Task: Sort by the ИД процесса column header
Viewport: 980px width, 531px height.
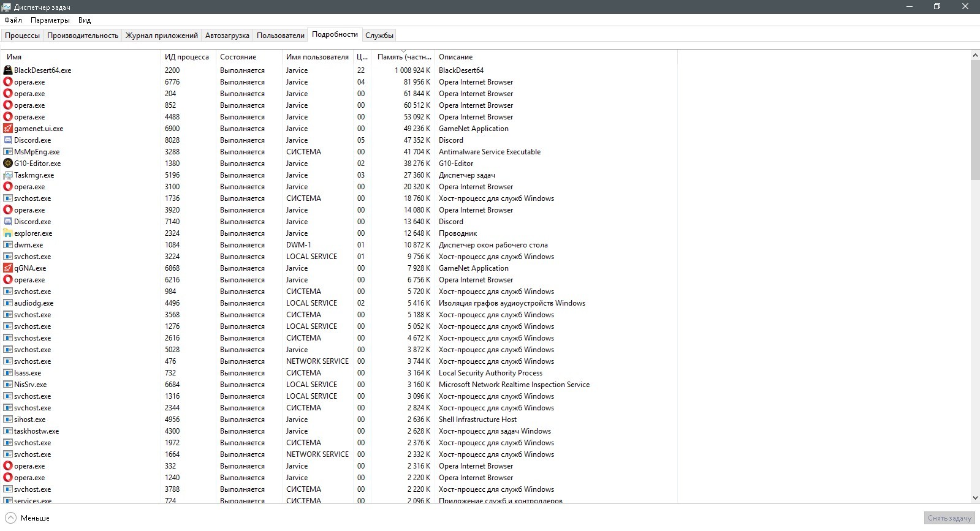Action: (x=188, y=57)
